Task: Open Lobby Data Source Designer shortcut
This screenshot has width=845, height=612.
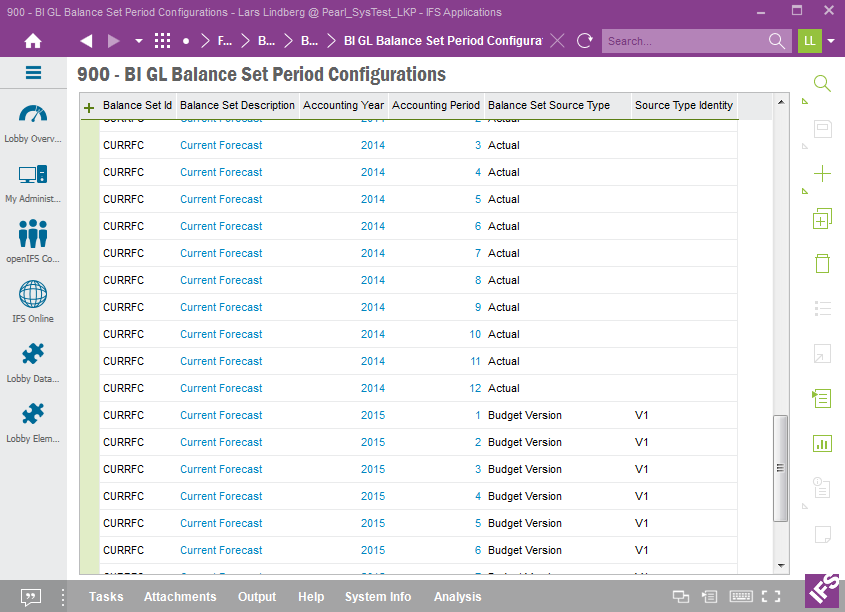Action: point(33,363)
